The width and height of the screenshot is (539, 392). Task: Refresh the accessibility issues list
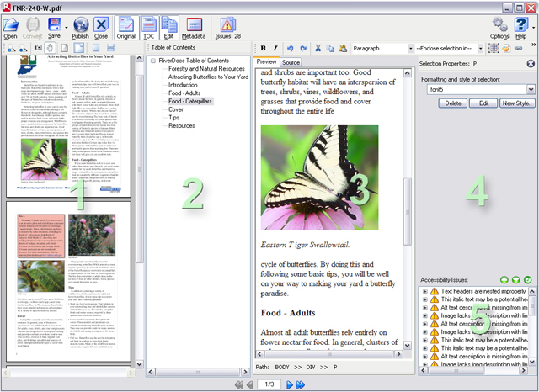528,280
